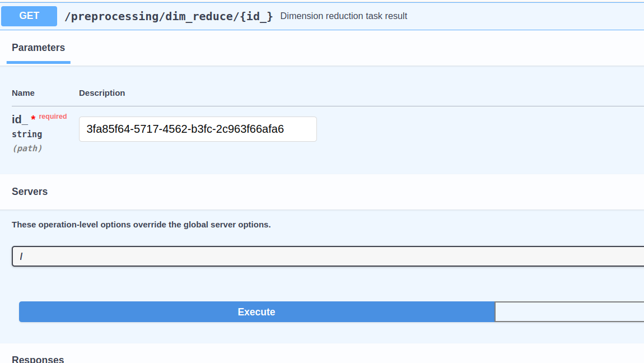Click the operation-level options override note
Screen dimensions: 644x363
point(141,224)
